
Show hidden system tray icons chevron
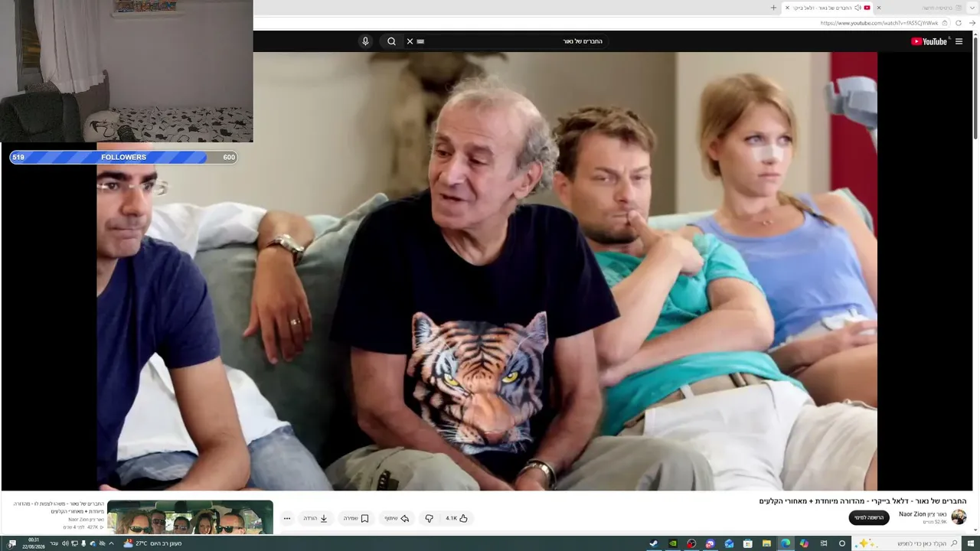[111, 543]
